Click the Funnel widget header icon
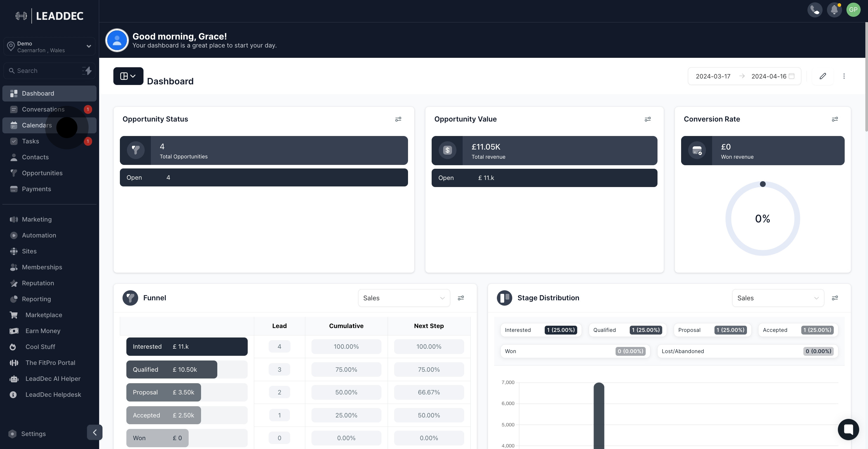Screen dimensions: 868x449 130,298
